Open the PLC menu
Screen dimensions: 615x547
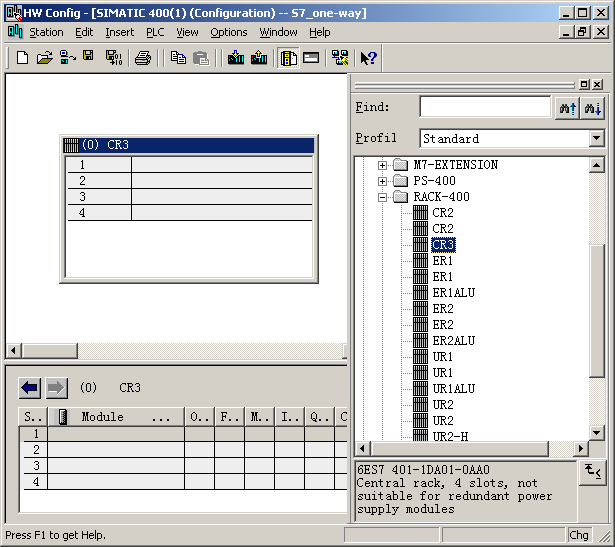155,32
